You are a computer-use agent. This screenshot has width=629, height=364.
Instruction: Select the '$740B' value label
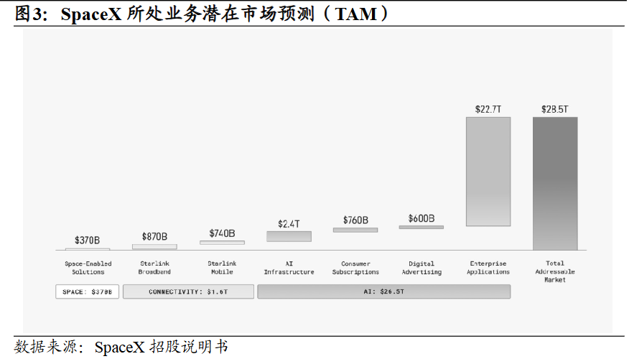click(x=222, y=233)
